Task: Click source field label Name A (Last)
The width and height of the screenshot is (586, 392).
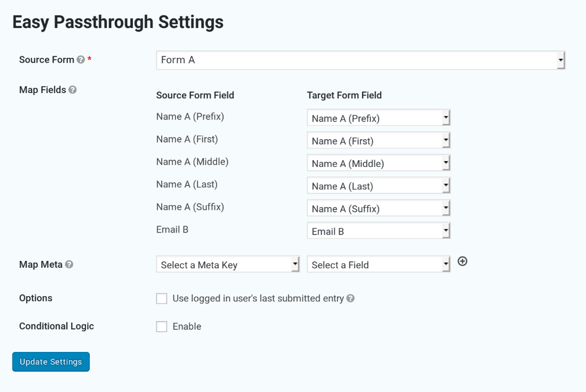Action: coord(187,184)
